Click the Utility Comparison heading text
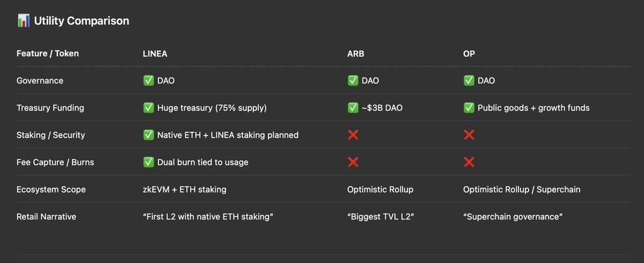The height and width of the screenshot is (263, 644). (x=81, y=21)
